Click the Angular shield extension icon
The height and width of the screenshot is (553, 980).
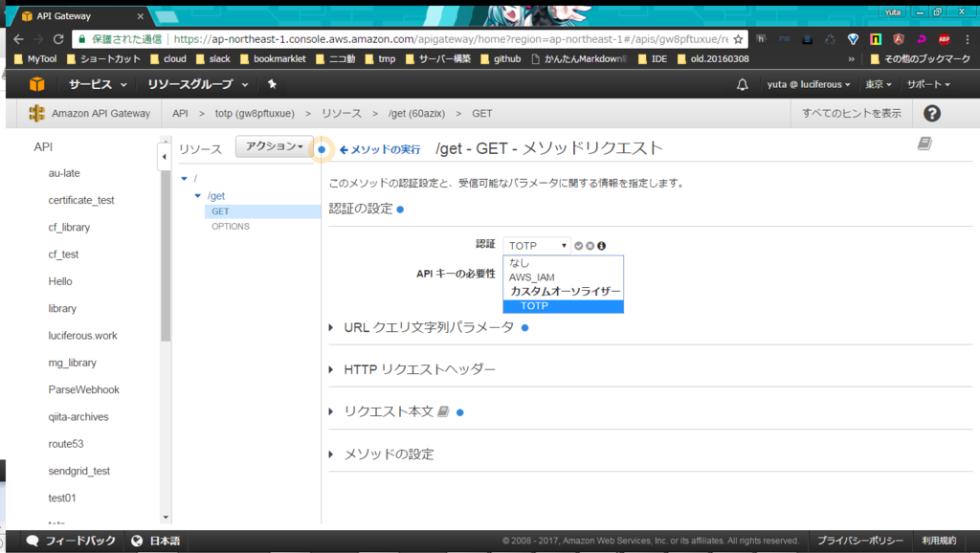(898, 38)
